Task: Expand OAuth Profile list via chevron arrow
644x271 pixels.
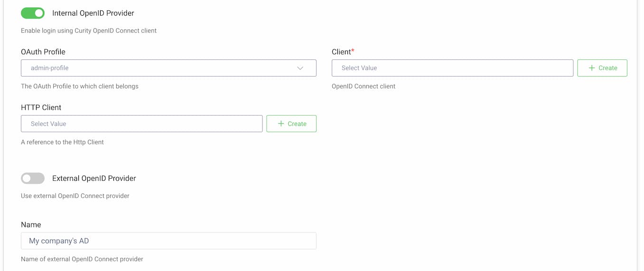Action: point(300,68)
